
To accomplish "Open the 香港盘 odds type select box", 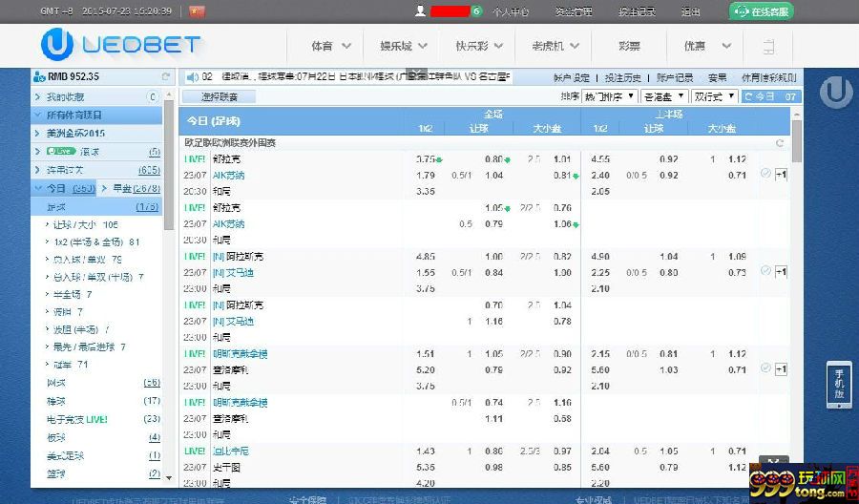I will (x=664, y=96).
